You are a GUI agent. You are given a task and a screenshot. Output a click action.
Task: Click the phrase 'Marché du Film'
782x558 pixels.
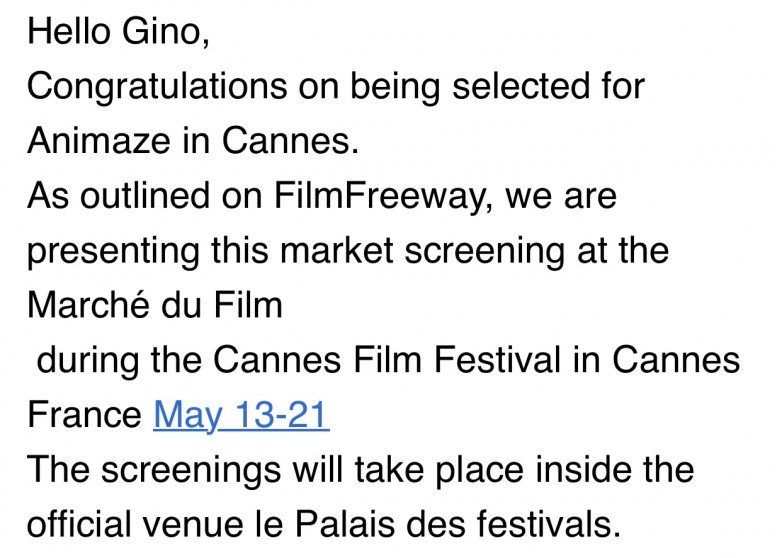click(x=155, y=305)
